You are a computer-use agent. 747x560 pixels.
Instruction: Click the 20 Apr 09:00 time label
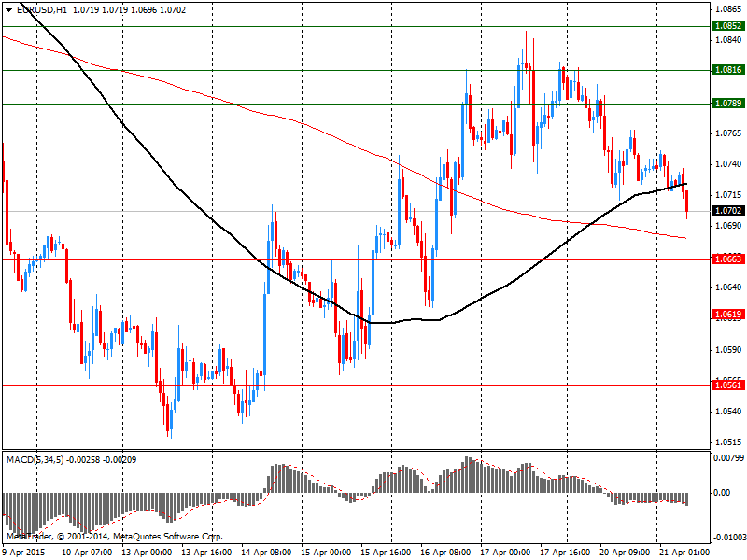point(625,553)
